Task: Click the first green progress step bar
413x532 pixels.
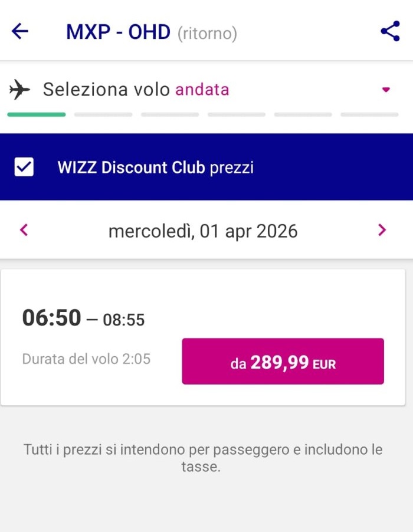Action: [37, 114]
